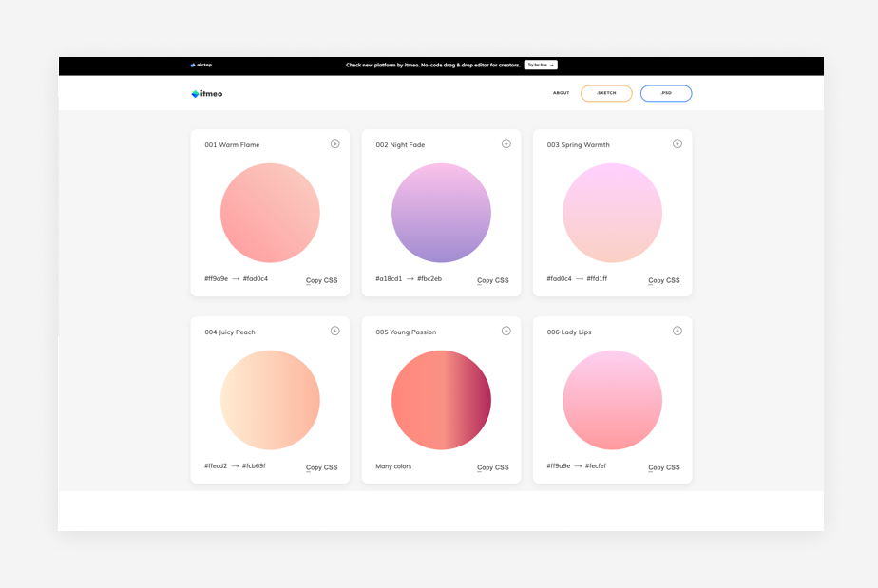Screen dimensions: 878x588
Task: Click the itmeo logo in header
Action: point(207,94)
